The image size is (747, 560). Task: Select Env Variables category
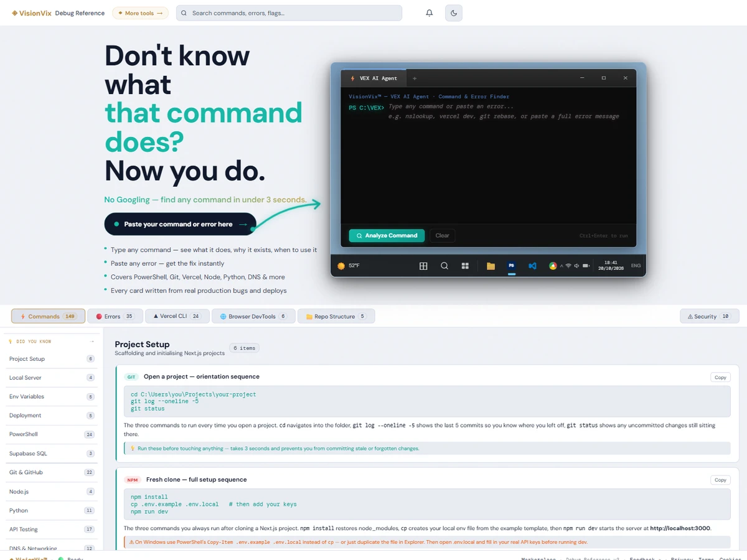[51, 396]
